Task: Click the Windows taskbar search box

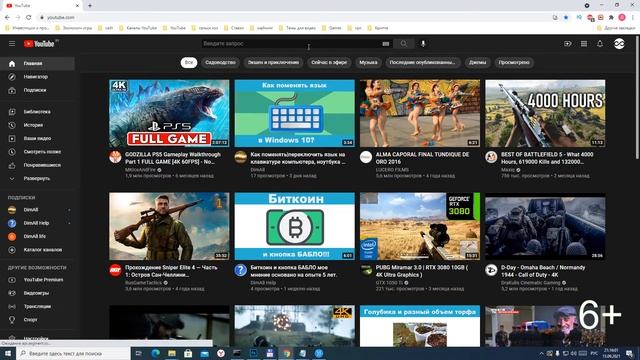Action: click(x=73, y=353)
